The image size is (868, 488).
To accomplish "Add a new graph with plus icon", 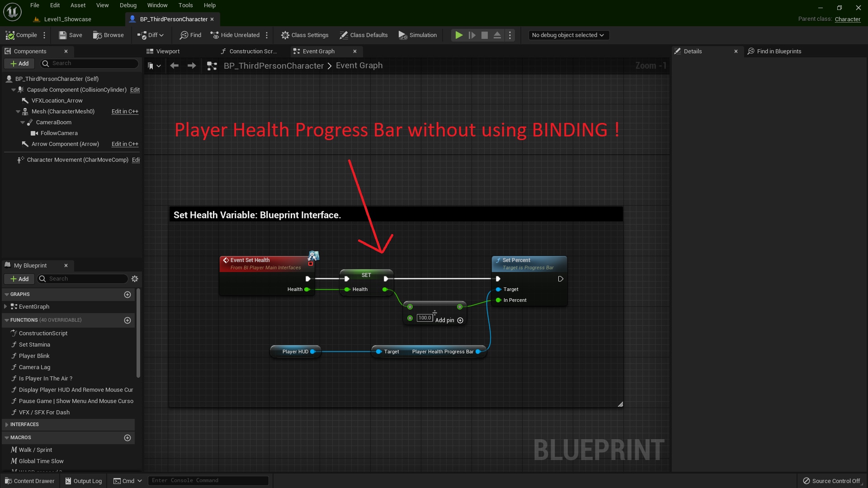I will tap(127, 295).
